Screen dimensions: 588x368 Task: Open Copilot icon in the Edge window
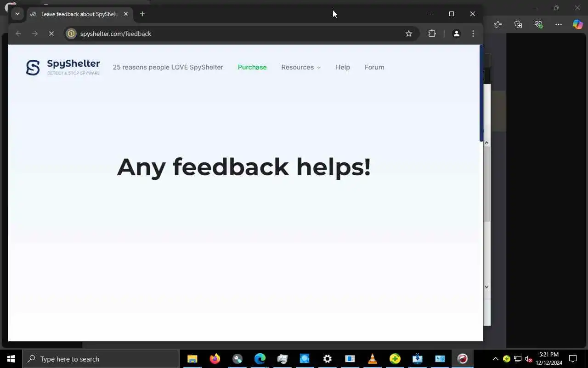(577, 24)
